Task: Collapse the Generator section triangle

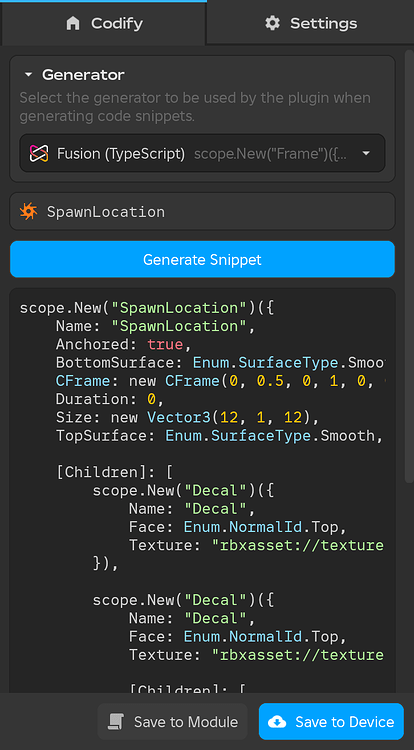Action: 28,75
